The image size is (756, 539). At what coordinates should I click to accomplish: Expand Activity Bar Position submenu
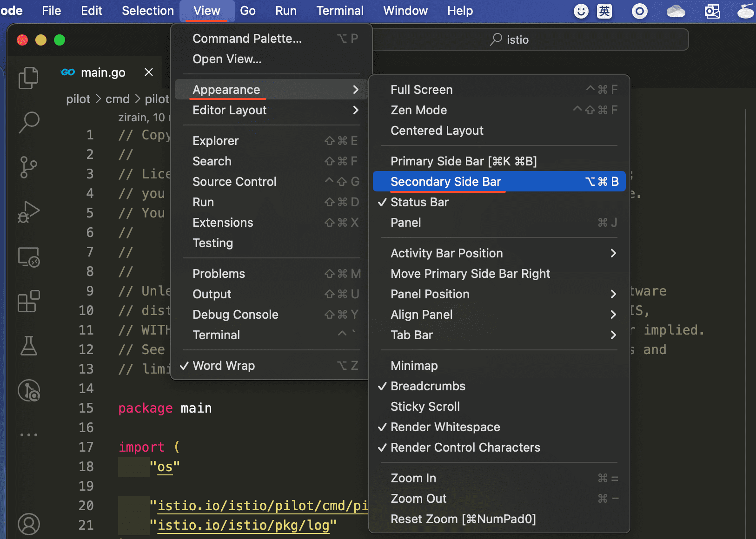(499, 253)
